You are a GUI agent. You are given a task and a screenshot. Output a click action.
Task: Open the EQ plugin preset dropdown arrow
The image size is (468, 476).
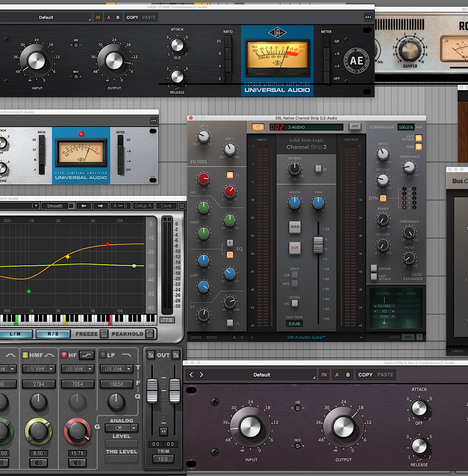[x=36, y=206]
